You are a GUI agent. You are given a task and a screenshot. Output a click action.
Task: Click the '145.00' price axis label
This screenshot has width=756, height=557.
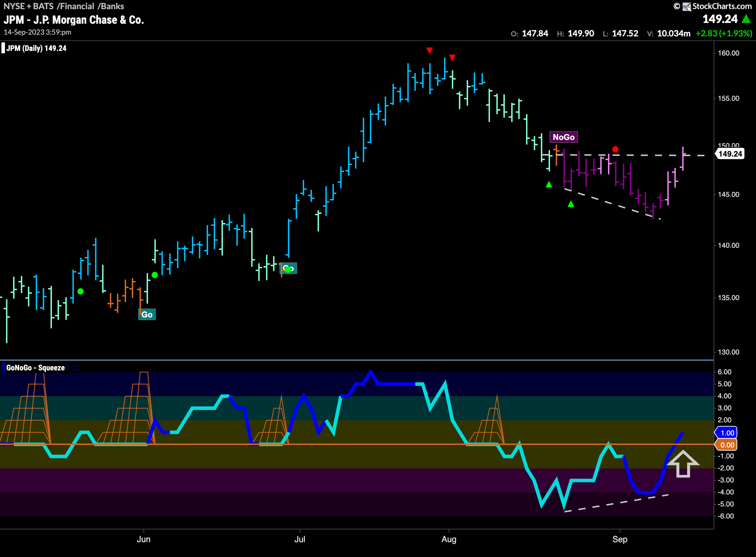(x=728, y=194)
